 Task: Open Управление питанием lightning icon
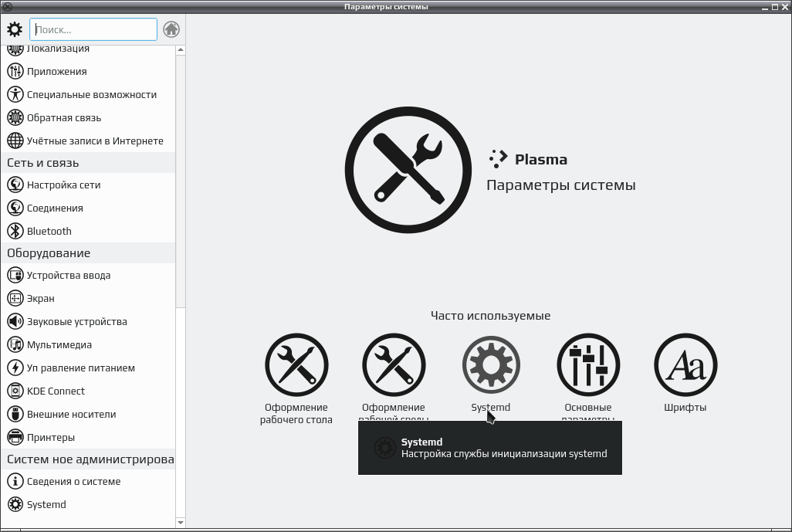[x=15, y=368]
